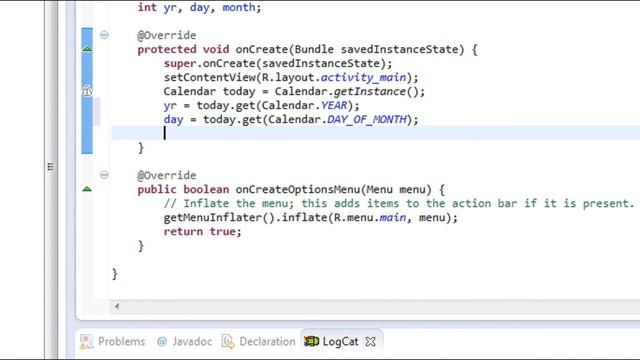Screen dimensions: 640x360
Task: Click the Javadoc @ icon
Action: click(162, 342)
